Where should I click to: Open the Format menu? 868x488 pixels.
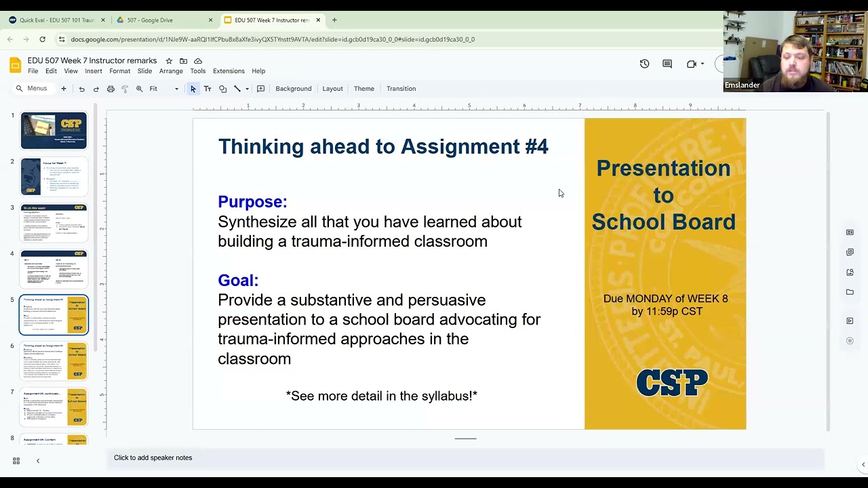click(119, 71)
